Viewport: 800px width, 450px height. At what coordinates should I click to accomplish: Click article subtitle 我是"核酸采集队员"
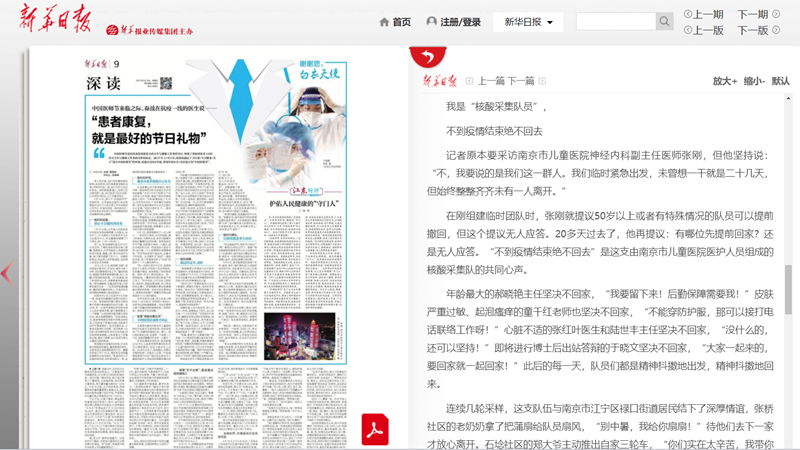point(496,107)
